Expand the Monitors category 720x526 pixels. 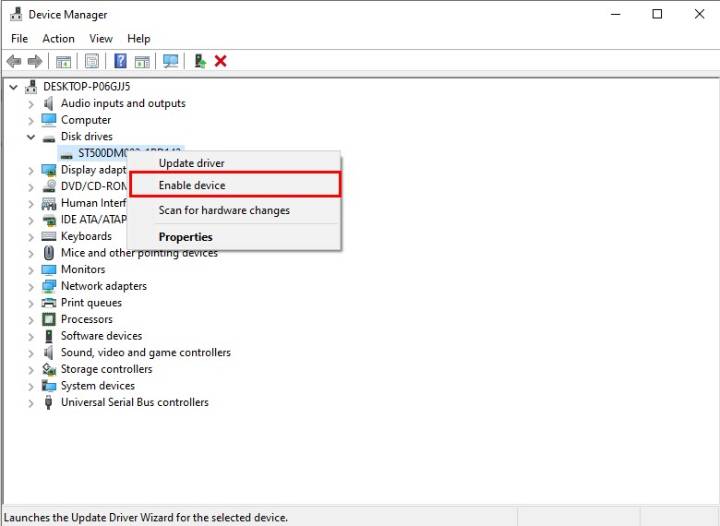31,270
